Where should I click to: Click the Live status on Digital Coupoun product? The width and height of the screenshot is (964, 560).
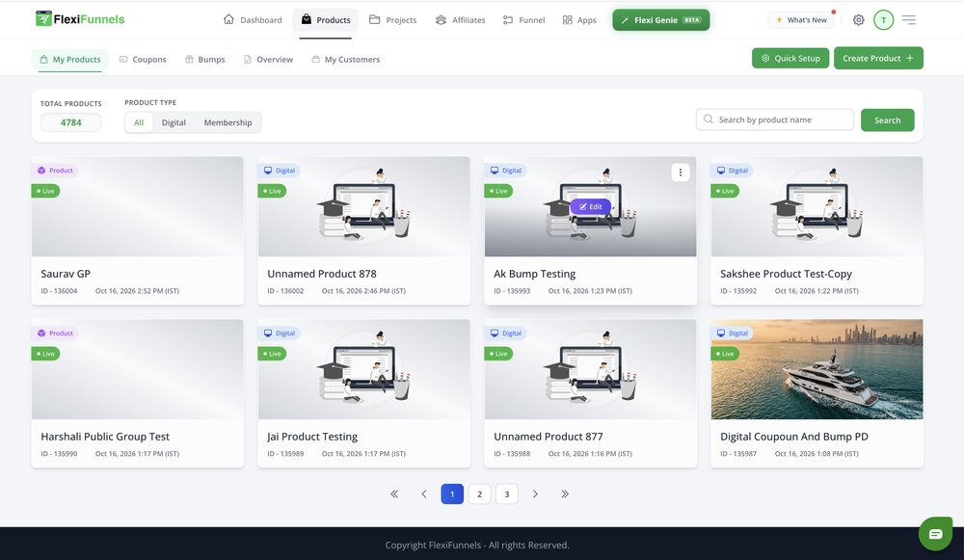725,354
